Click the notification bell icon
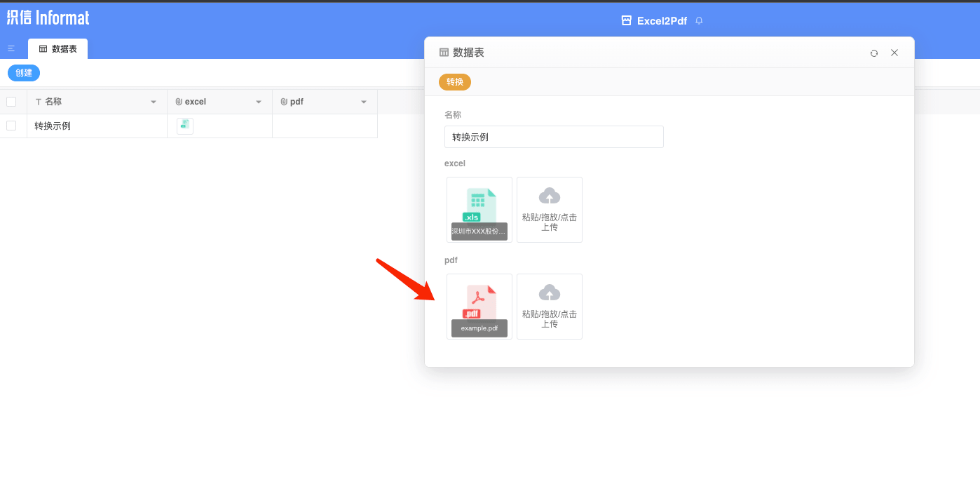Screen dimensions: 980x503 (699, 21)
